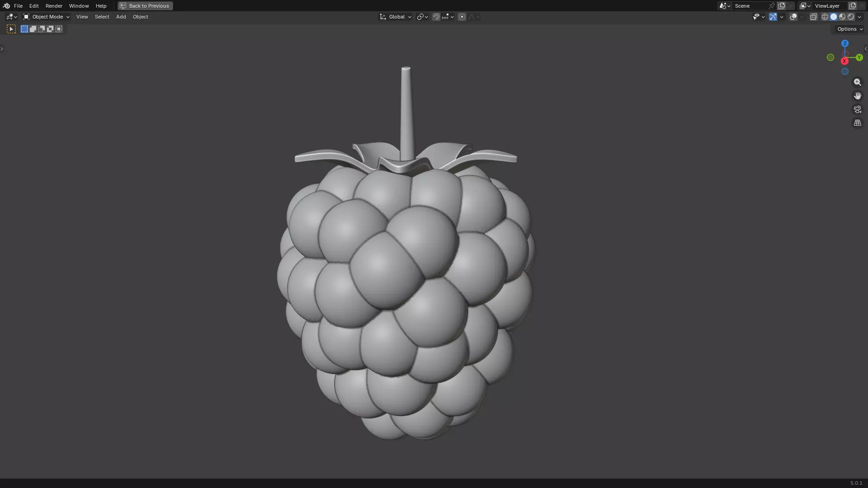Open the Object Mode dropdown
This screenshot has height=488, width=868.
coord(46,17)
